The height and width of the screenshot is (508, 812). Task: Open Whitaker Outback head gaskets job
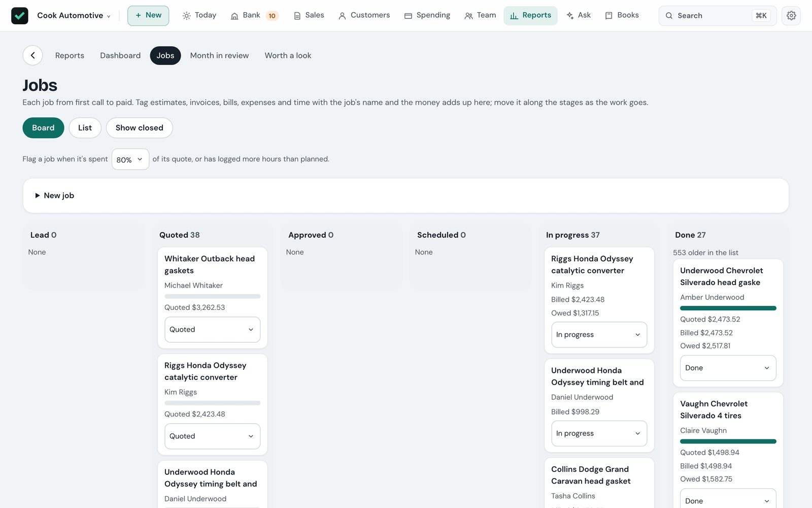[x=210, y=265]
